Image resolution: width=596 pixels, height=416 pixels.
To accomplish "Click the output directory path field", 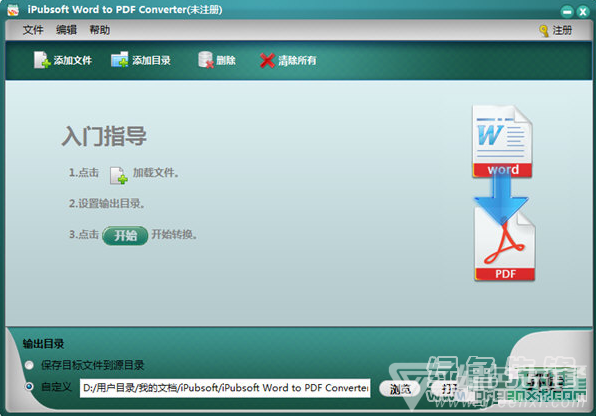I will tap(225, 388).
